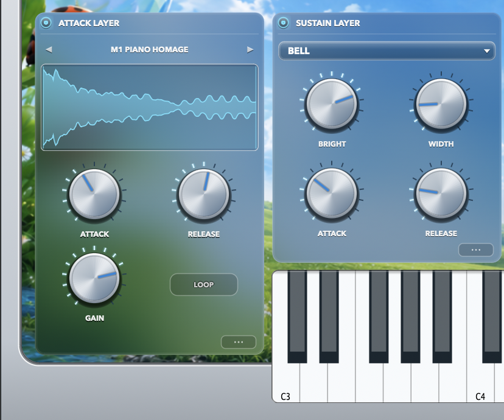Play the C#3 black key
This screenshot has height=420, width=504.
click(297, 317)
